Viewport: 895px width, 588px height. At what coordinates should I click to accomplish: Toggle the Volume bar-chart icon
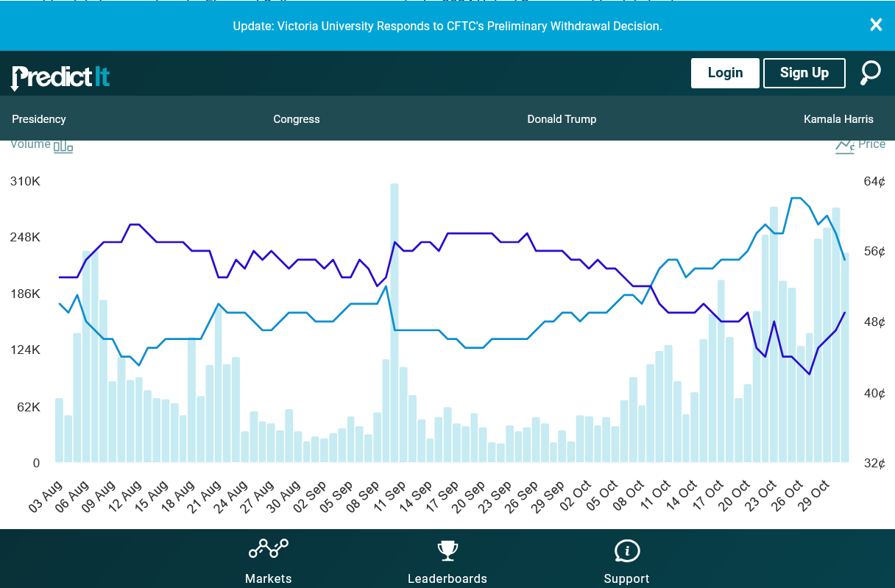click(x=63, y=146)
